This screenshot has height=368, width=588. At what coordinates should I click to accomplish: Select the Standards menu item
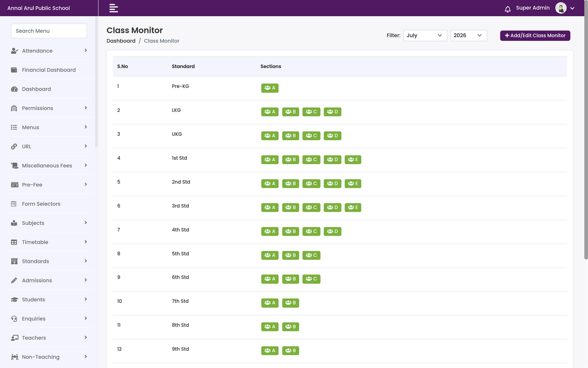[x=49, y=261]
